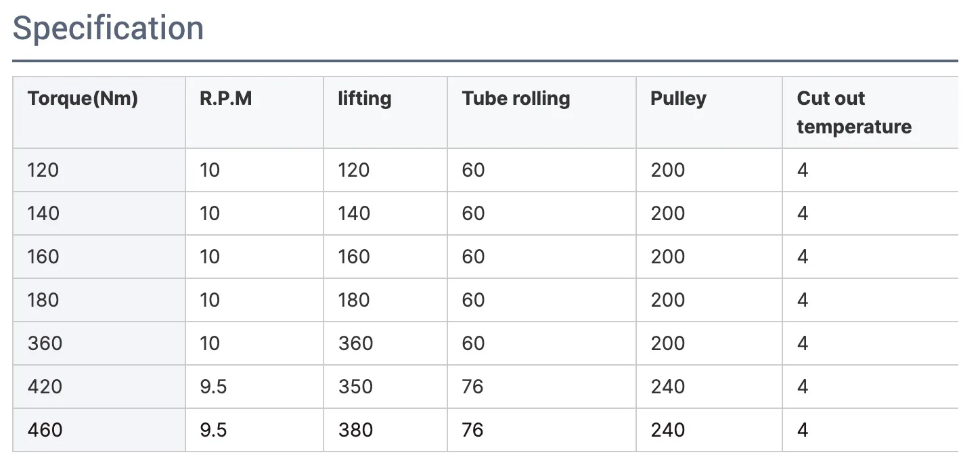Click the Torque(Nm) column header
This screenshot has width=980, height=459.
83,99
